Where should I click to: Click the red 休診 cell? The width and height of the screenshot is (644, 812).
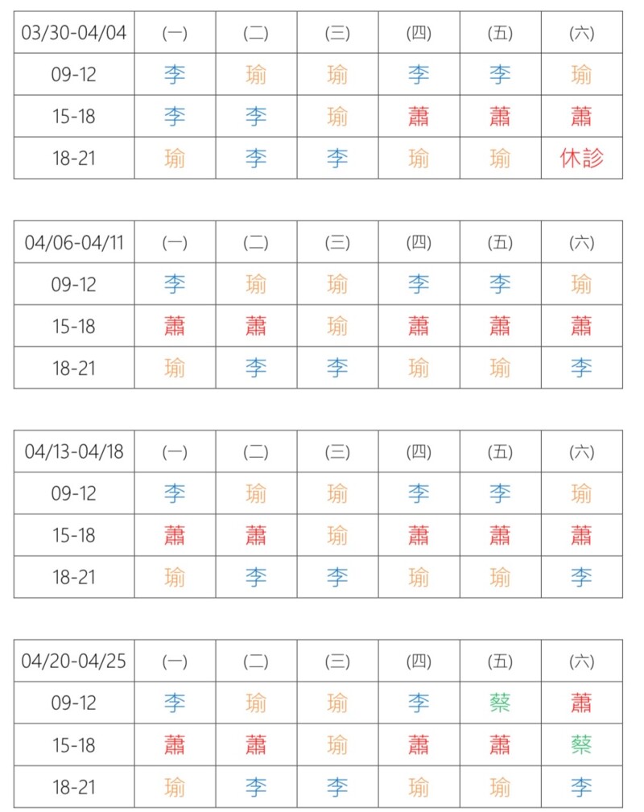coord(581,159)
